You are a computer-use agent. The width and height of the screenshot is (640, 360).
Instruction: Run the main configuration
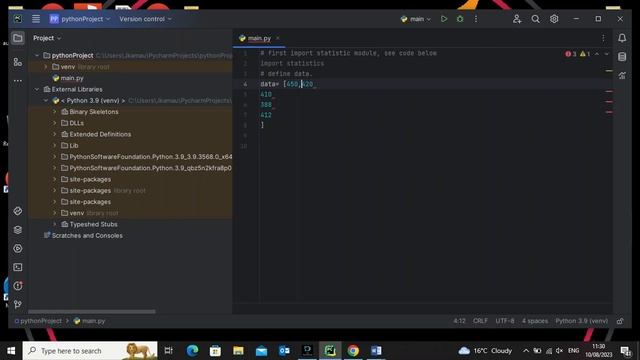[x=444, y=19]
